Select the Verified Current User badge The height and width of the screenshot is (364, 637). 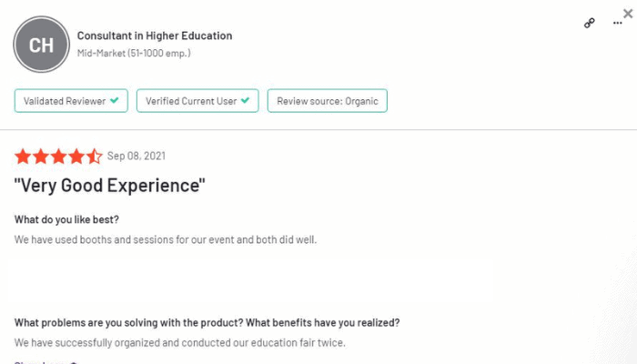(x=197, y=101)
